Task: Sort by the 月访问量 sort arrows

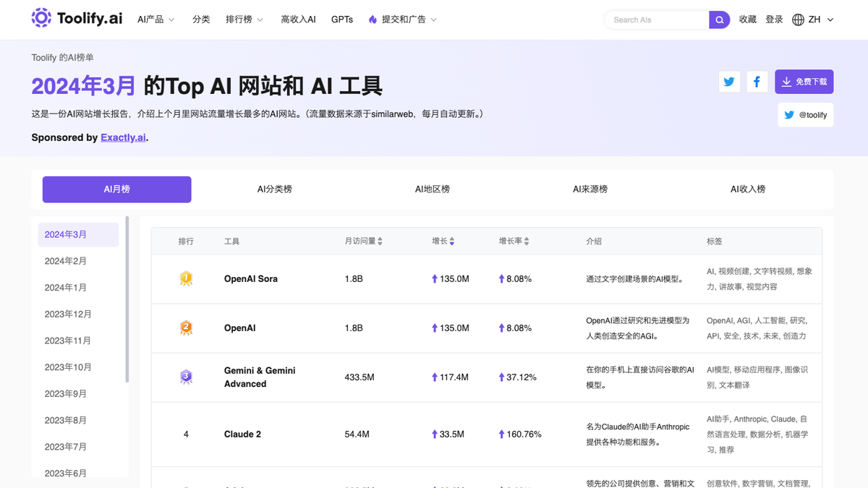Action: (380, 241)
